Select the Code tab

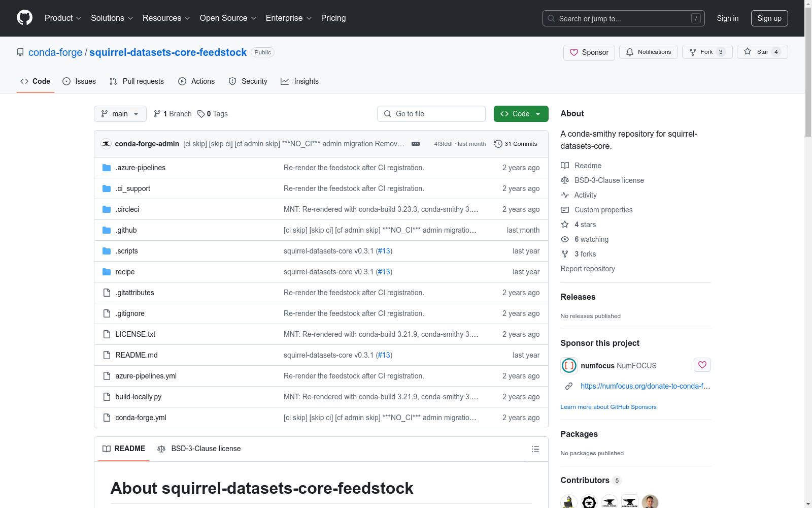coord(36,81)
